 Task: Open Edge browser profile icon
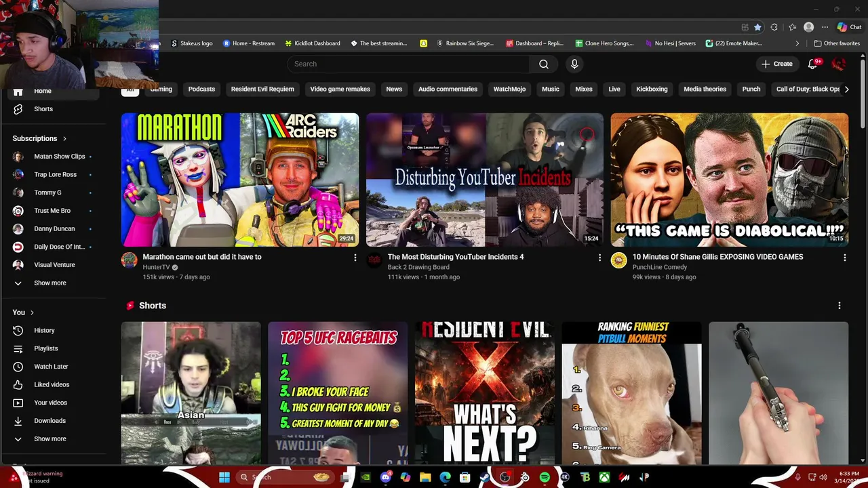[808, 27]
